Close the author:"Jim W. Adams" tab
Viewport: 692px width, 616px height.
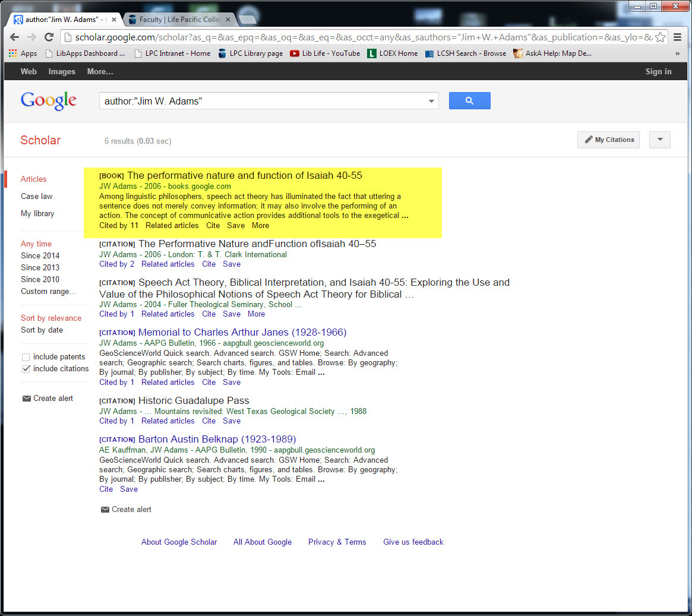[114, 20]
